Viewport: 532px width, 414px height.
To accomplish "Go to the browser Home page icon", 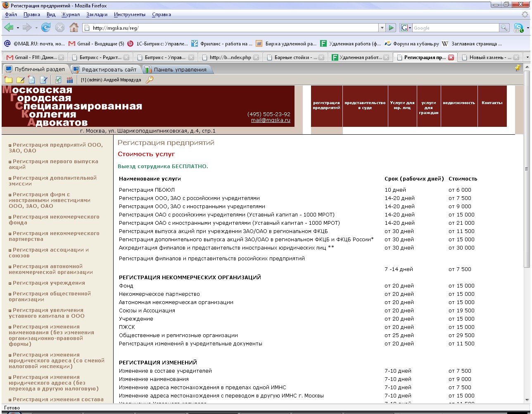I will [74, 28].
